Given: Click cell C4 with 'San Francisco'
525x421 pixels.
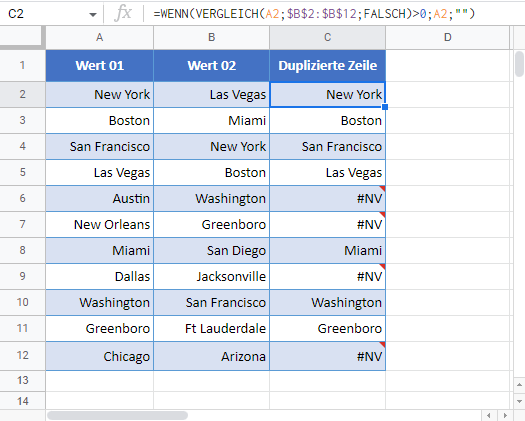Looking at the screenshot, I should (327, 147).
